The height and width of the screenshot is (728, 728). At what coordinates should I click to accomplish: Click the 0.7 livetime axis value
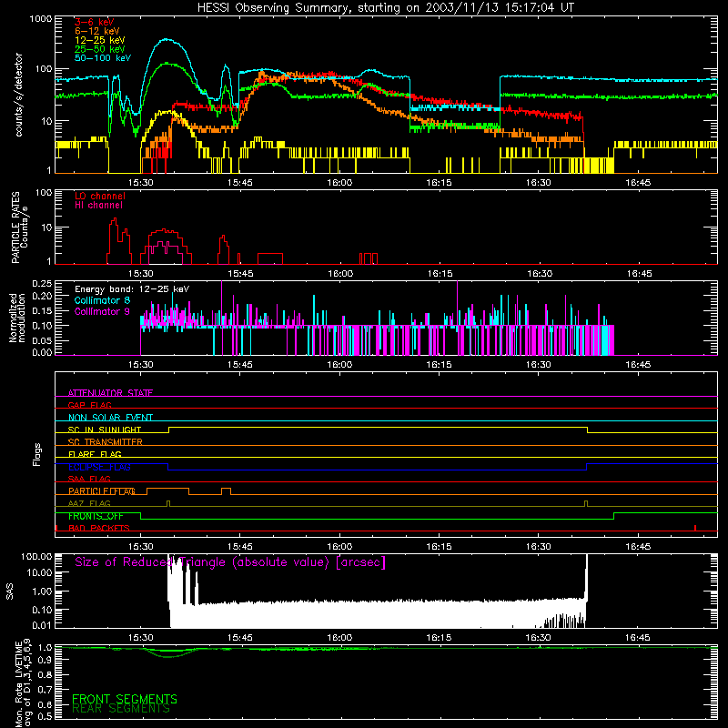pyautogui.click(x=45, y=689)
